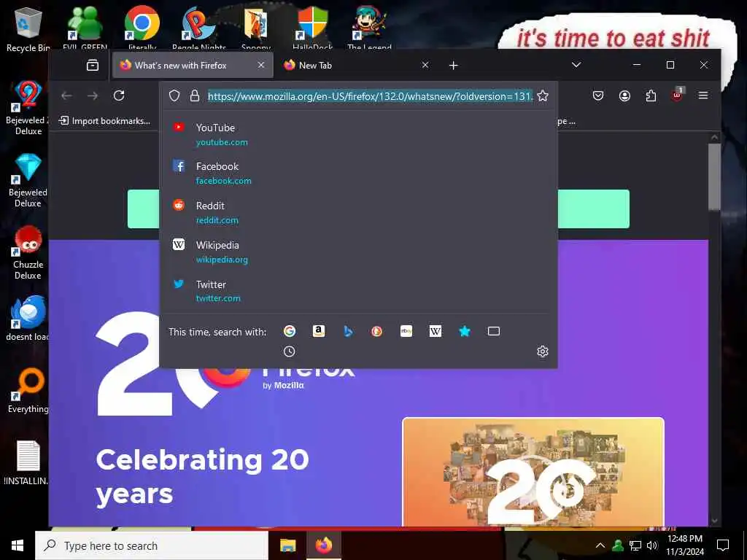
Task: Switch to the New Tab tab
Action: point(355,65)
